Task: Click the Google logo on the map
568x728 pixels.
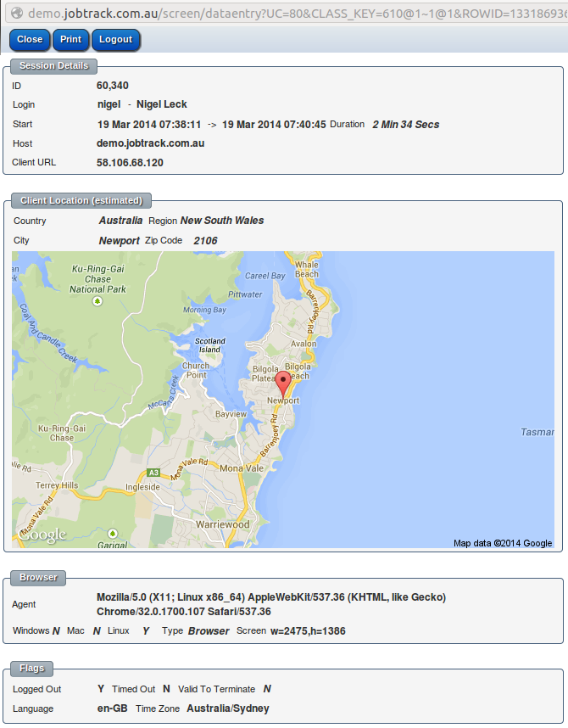Action: tap(42, 535)
